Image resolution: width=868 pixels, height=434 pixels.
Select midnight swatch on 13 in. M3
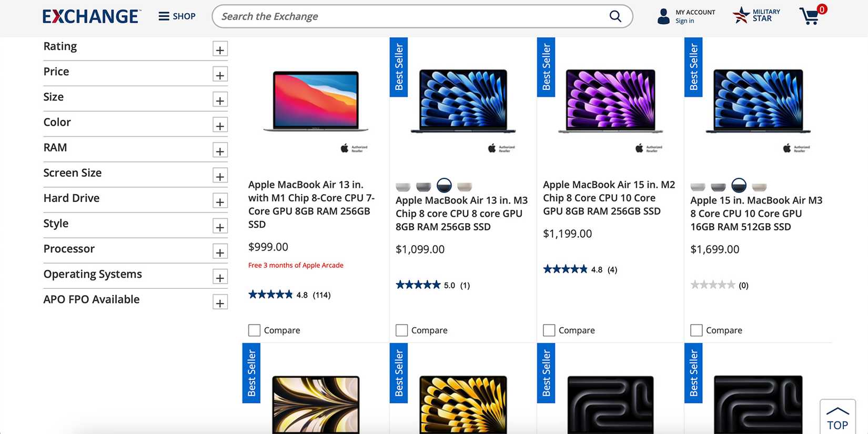point(444,186)
